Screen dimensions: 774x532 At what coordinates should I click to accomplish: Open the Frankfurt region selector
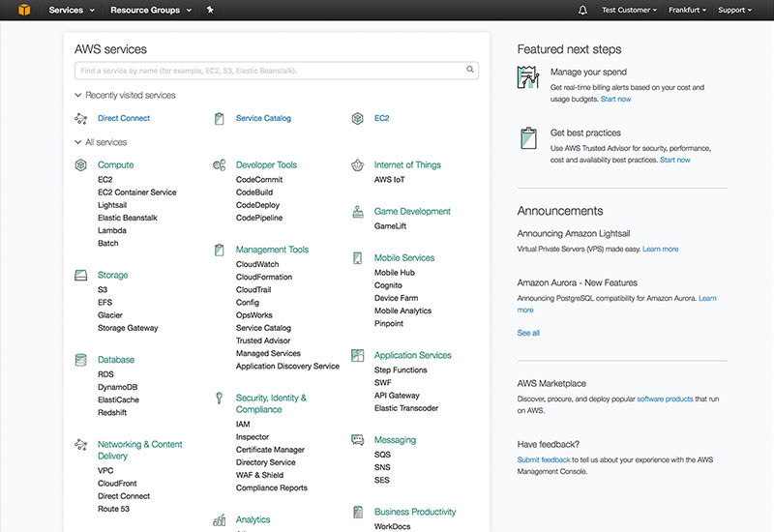point(687,10)
